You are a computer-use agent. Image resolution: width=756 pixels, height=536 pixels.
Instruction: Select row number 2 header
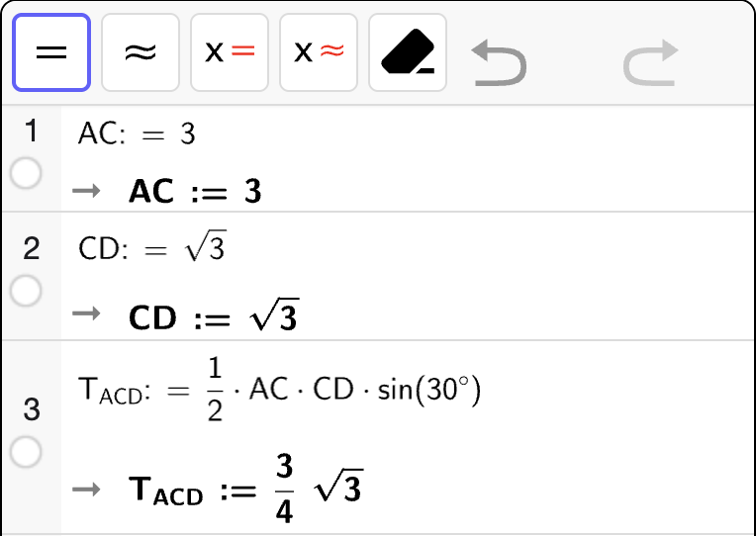click(32, 248)
